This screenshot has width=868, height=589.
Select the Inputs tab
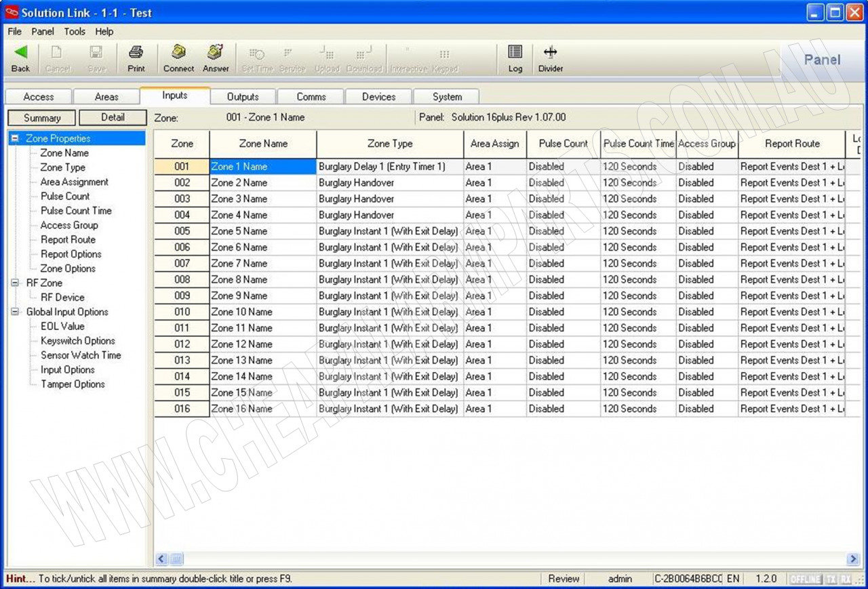click(x=175, y=96)
